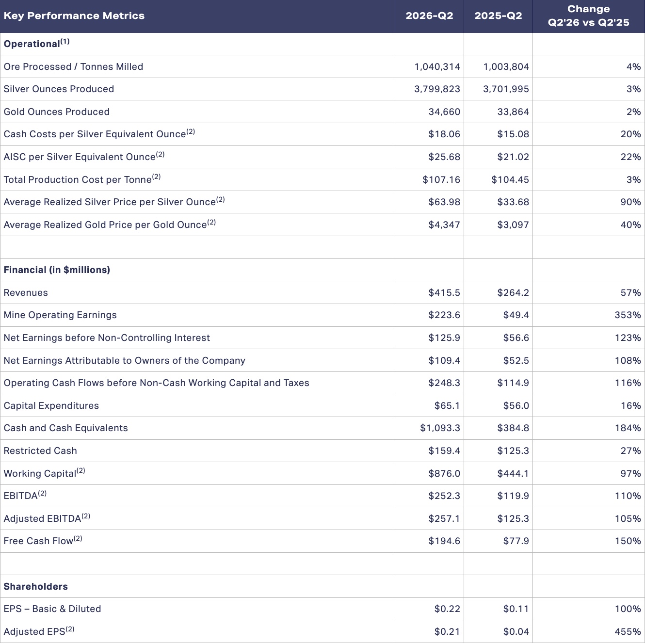
Task: Click the AISC per Silver Equivalent Ounce label
Action: [x=84, y=157]
